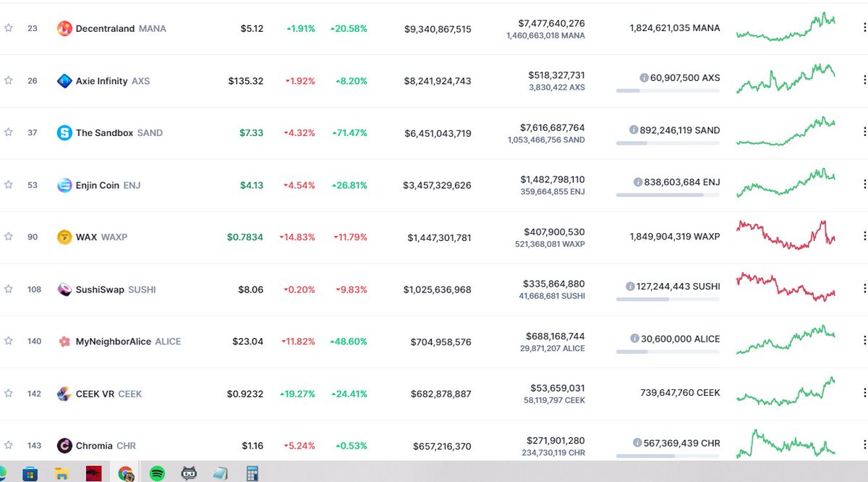Click the Decentraland MANA coin logo
Image resolution: width=868 pixels, height=482 pixels.
tap(64, 28)
